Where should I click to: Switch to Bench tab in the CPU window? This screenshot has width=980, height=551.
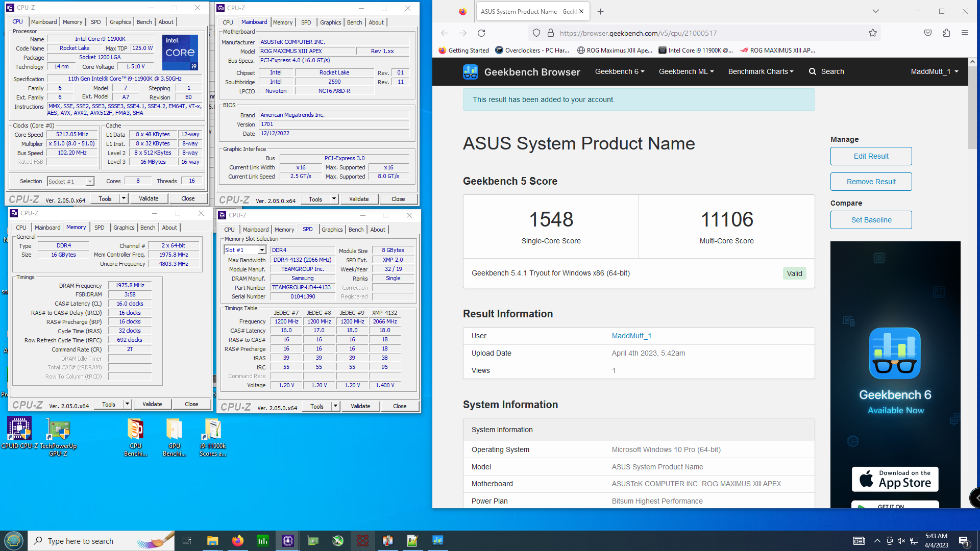point(144,22)
